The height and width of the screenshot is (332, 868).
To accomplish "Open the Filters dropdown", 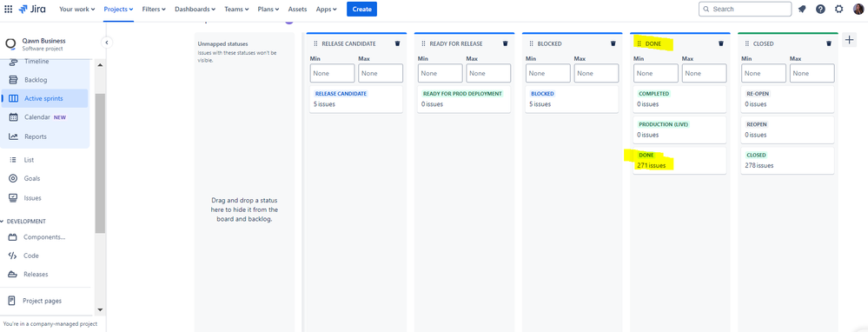I will tap(154, 9).
